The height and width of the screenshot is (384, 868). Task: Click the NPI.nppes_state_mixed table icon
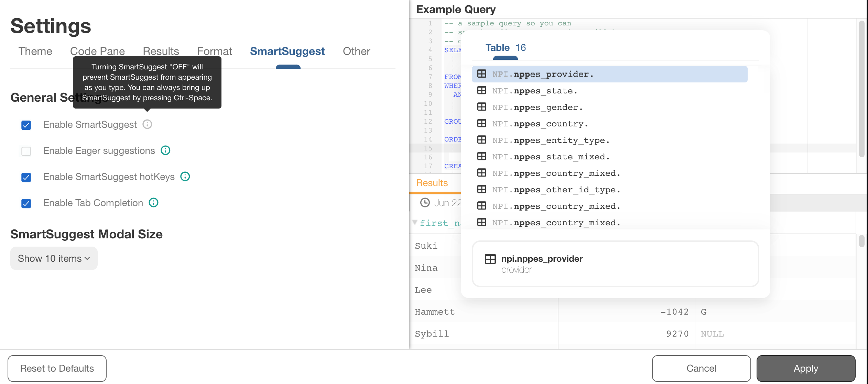[481, 156]
